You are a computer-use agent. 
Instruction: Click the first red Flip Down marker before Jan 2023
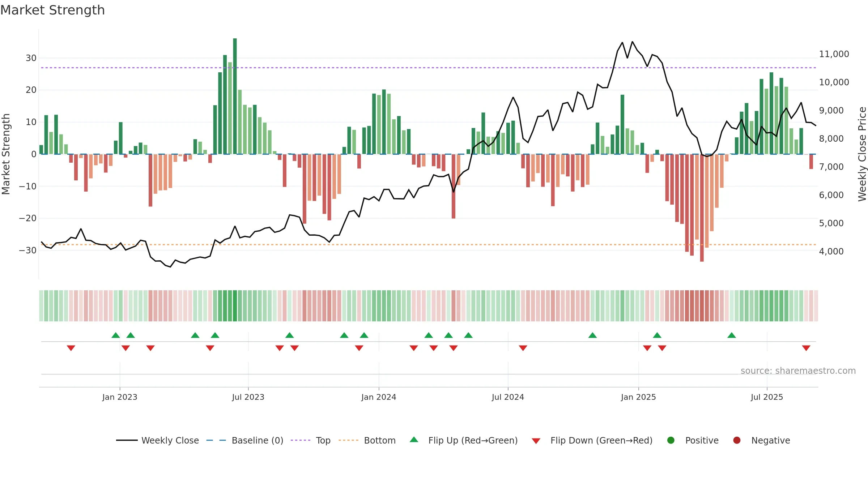[71, 348]
